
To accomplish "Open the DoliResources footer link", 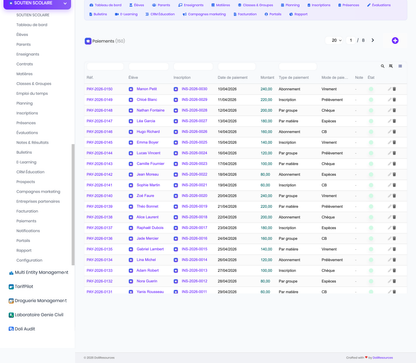I will coord(383,358).
